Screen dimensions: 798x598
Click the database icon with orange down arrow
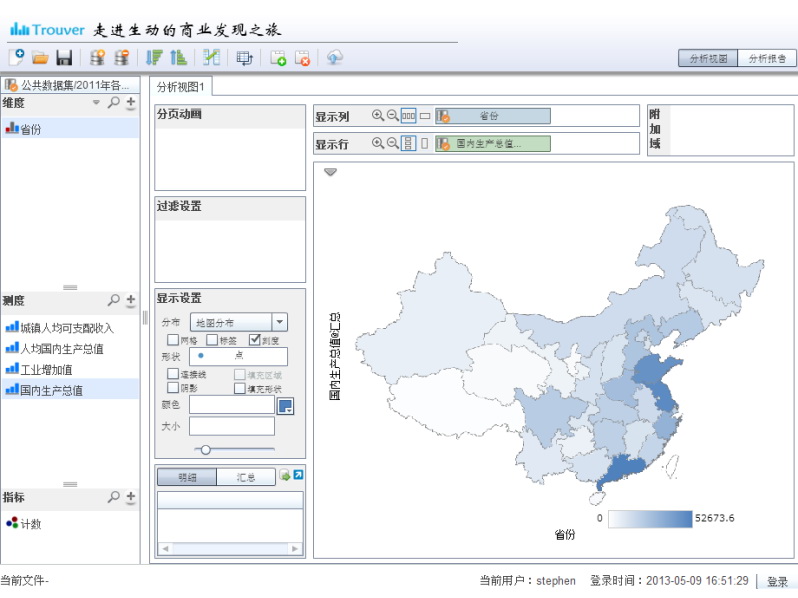tap(97, 57)
